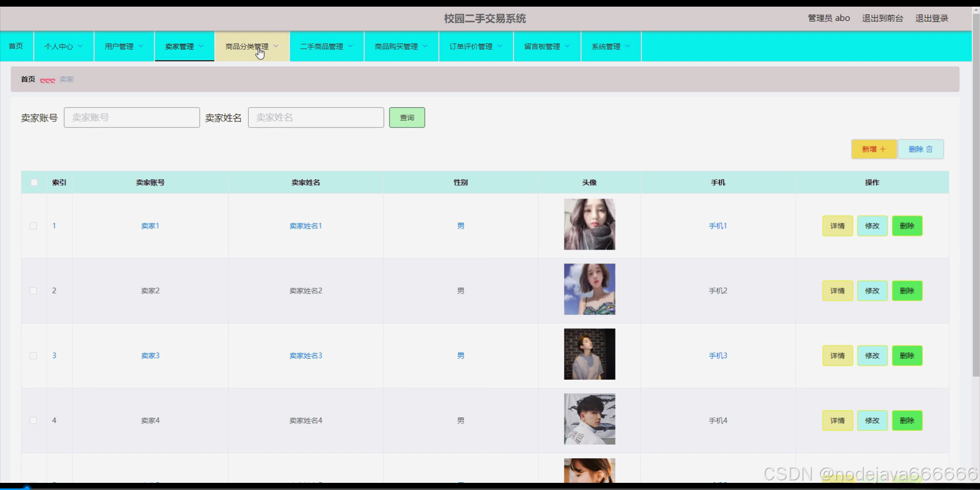This screenshot has height=490, width=980.
Task: Open the 个人中心 menu
Action: (63, 46)
